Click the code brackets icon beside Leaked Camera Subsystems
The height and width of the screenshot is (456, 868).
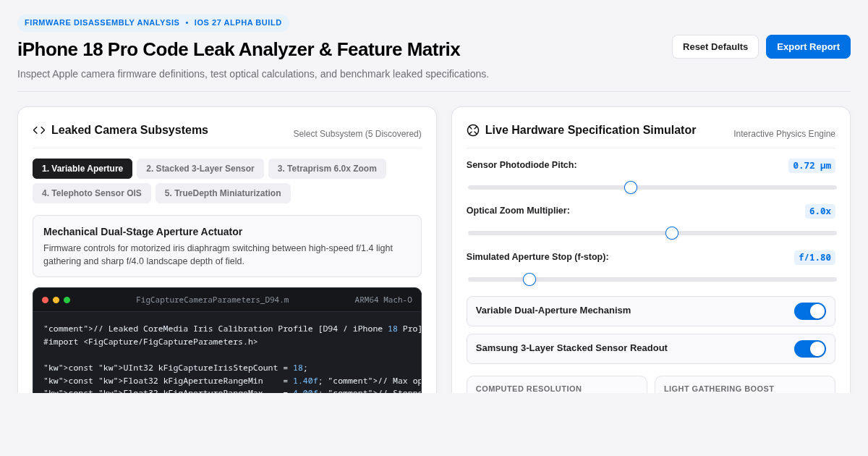(39, 130)
